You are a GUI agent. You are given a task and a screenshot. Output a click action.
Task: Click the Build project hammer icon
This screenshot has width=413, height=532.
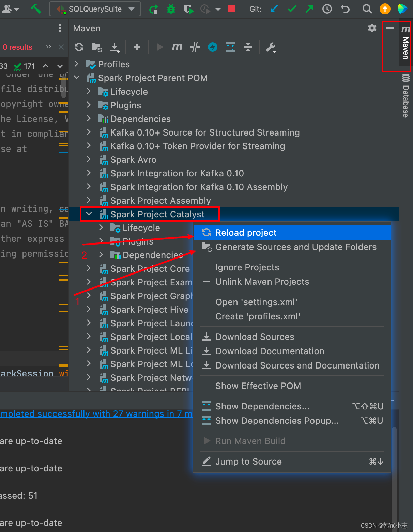pos(36,9)
